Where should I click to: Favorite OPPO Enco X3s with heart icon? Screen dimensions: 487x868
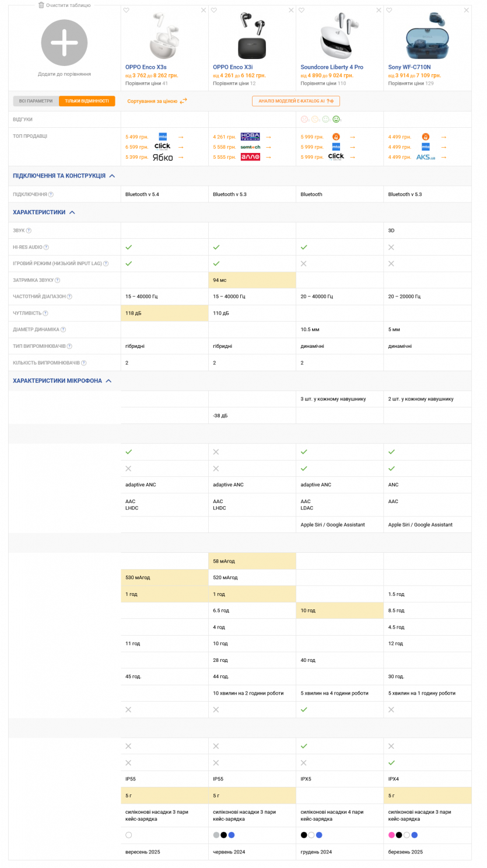click(127, 11)
